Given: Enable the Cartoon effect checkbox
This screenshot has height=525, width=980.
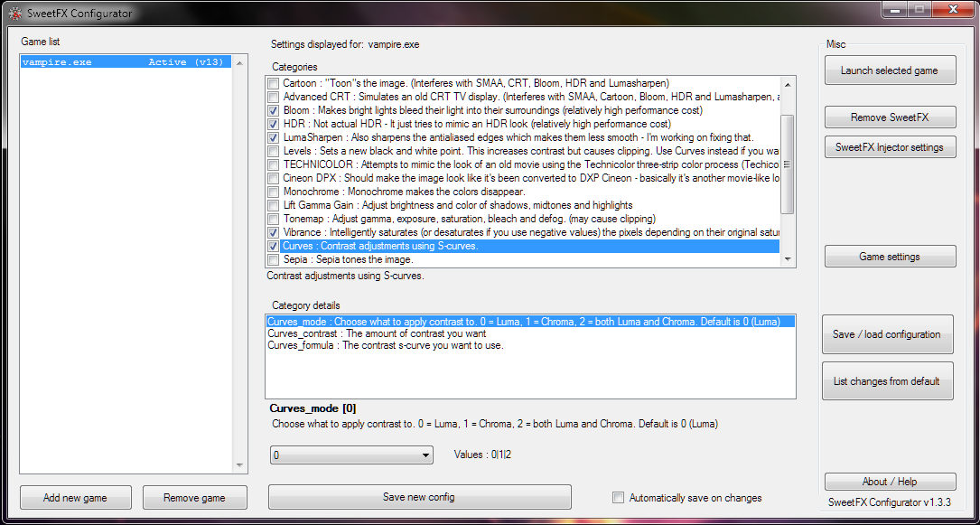Looking at the screenshot, I should click(x=273, y=83).
